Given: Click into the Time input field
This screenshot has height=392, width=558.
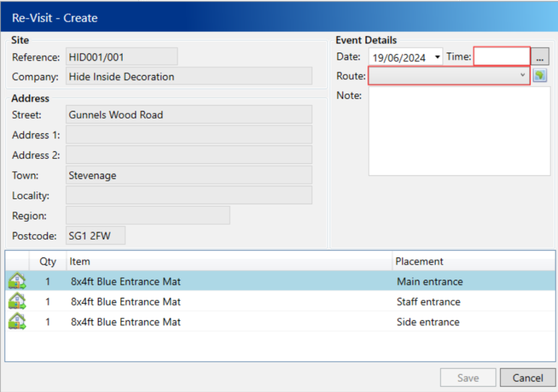Looking at the screenshot, I should [x=501, y=57].
